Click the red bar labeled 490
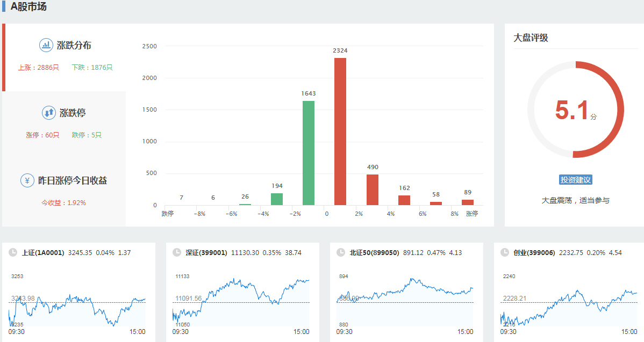Viewport: 644px width, 342px height. click(x=372, y=190)
